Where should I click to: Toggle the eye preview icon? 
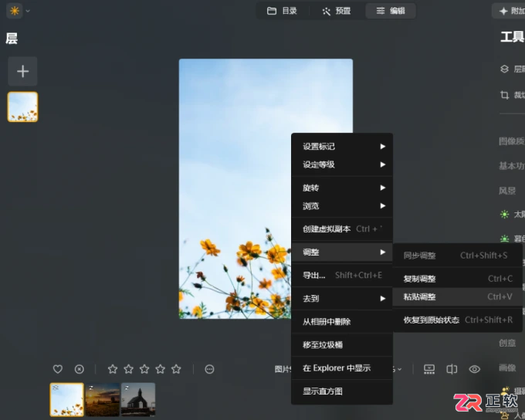click(x=475, y=369)
